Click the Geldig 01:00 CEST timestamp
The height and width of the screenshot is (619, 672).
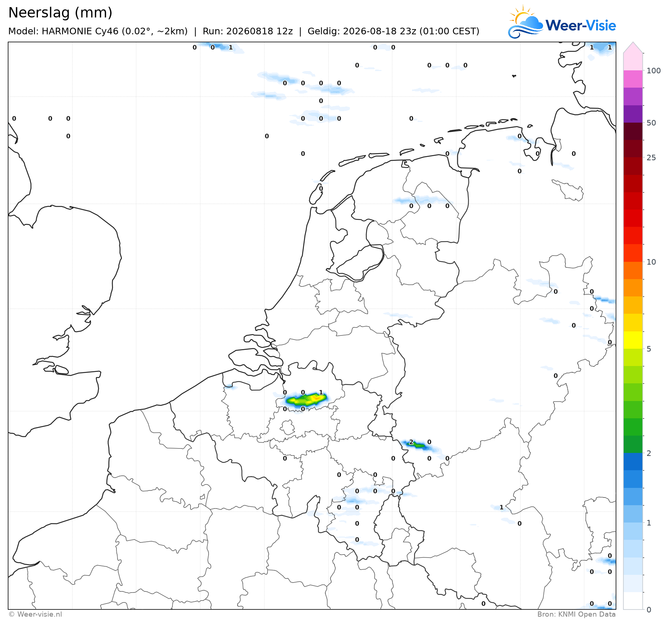coord(393,31)
